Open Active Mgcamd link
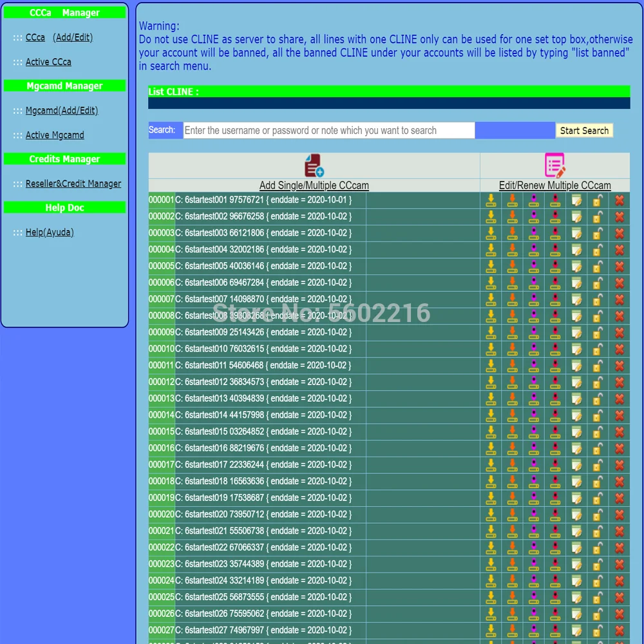Viewport: 644px width, 644px height. click(55, 135)
